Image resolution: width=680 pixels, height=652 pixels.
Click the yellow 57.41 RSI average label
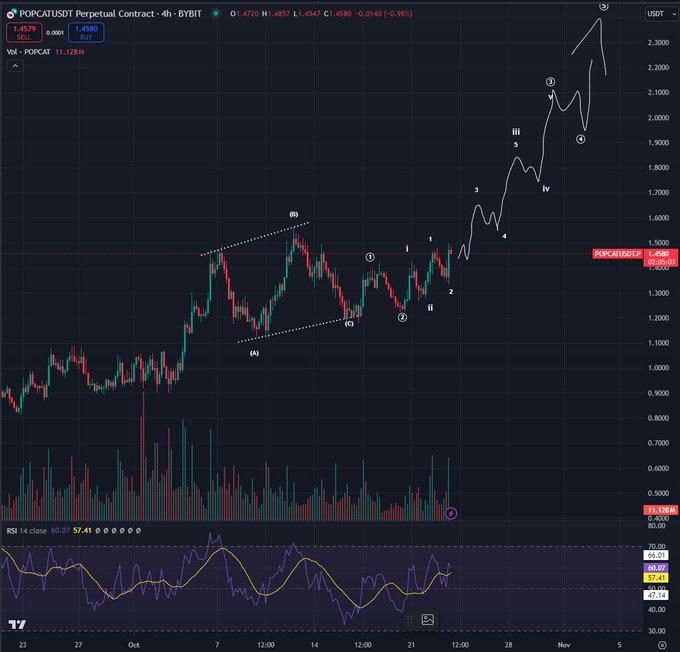pos(656,578)
